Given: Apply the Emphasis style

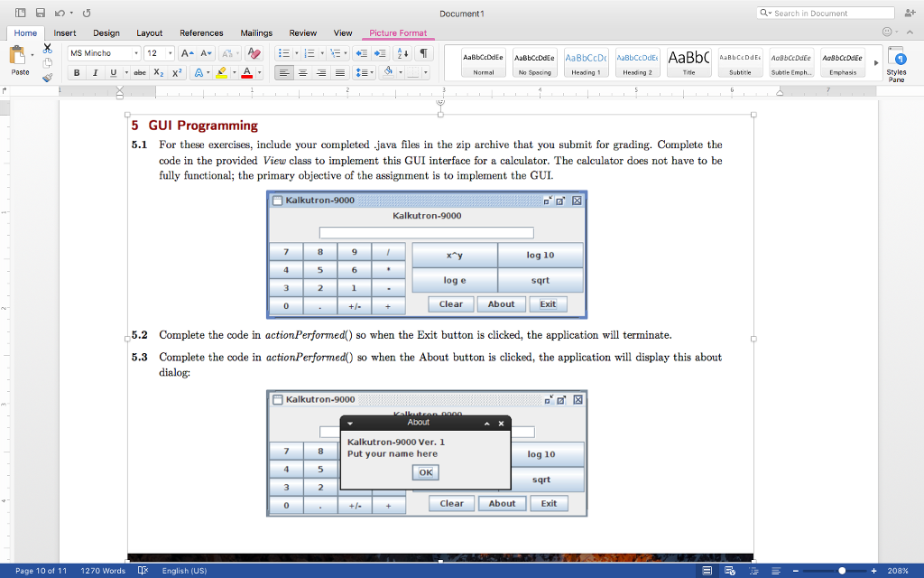Looking at the screenshot, I should coord(843,62).
